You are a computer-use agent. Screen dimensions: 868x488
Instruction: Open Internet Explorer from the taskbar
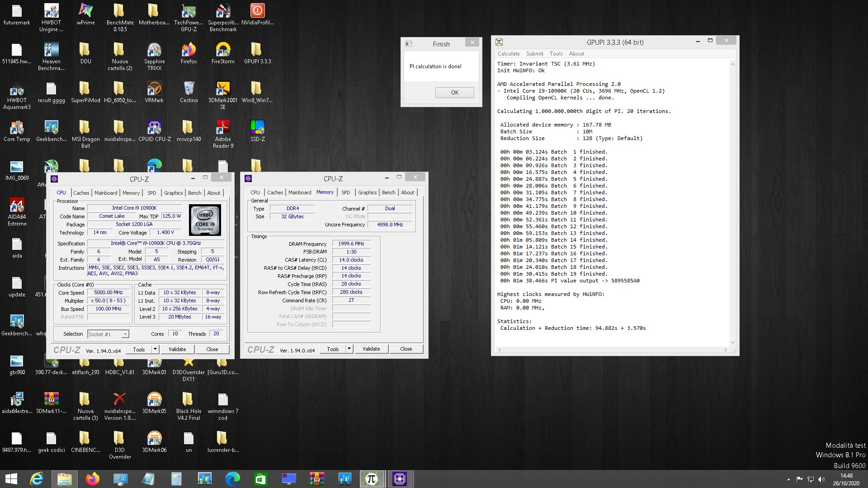pos(37,479)
